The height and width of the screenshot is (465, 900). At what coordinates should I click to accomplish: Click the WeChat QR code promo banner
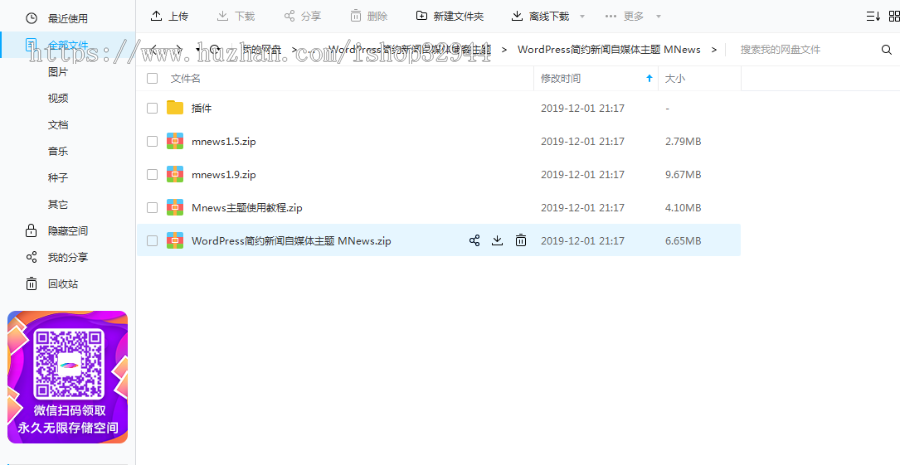click(x=68, y=377)
